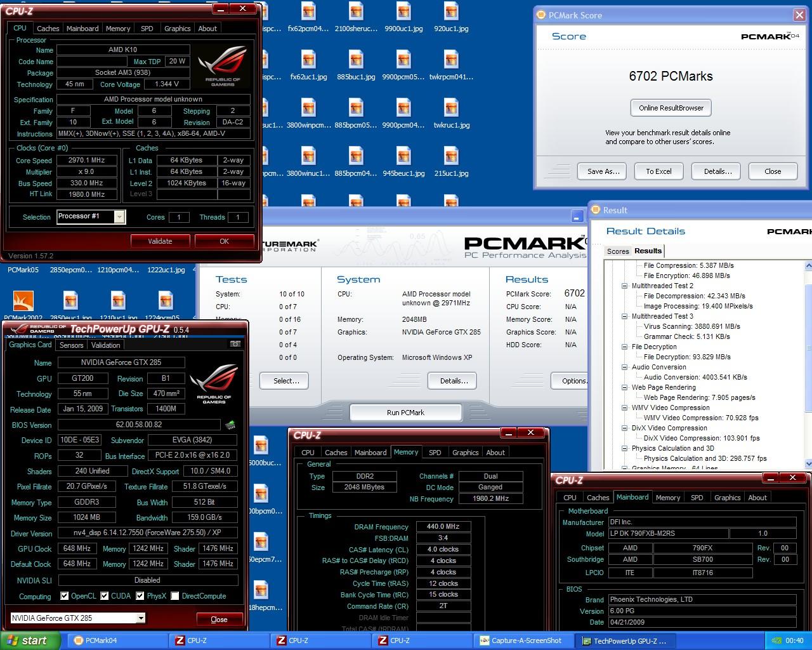The height and width of the screenshot is (650, 812).
Task: Collapse the WMV Video Compression node
Action: click(624, 408)
